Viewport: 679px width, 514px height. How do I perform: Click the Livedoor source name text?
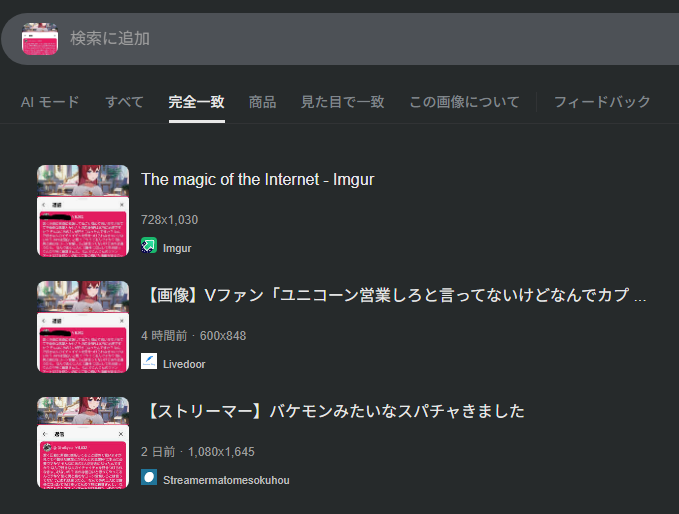tap(184, 364)
